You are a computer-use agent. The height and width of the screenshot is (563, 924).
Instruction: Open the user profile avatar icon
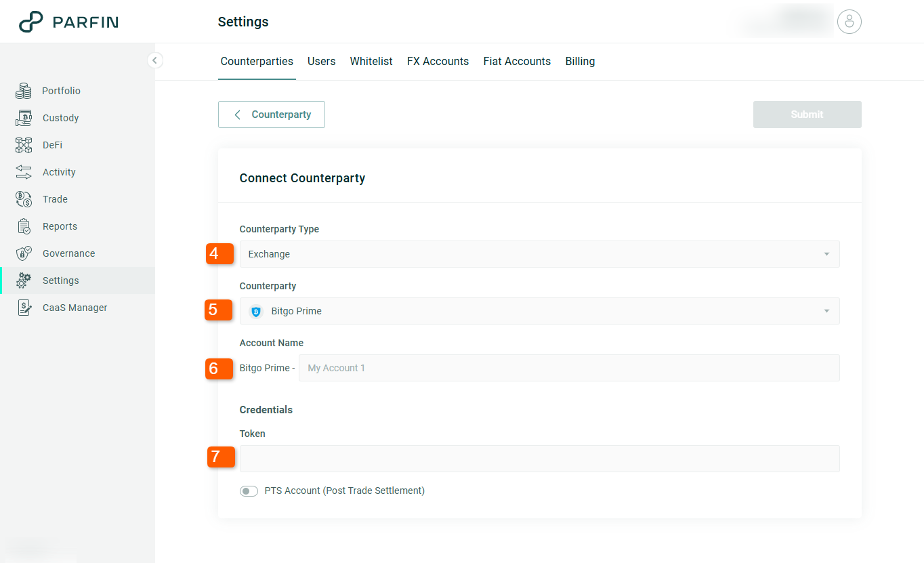pos(849,22)
